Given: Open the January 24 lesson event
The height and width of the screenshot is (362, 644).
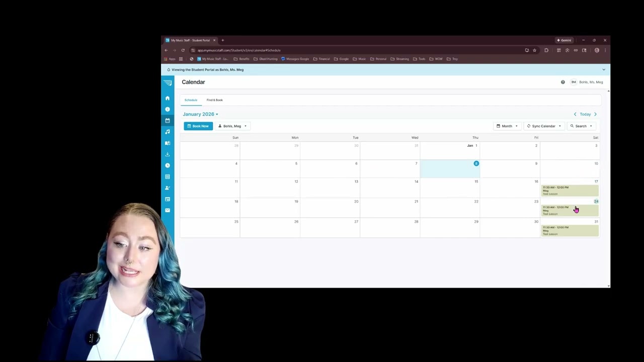Looking at the screenshot, I should [x=570, y=211].
